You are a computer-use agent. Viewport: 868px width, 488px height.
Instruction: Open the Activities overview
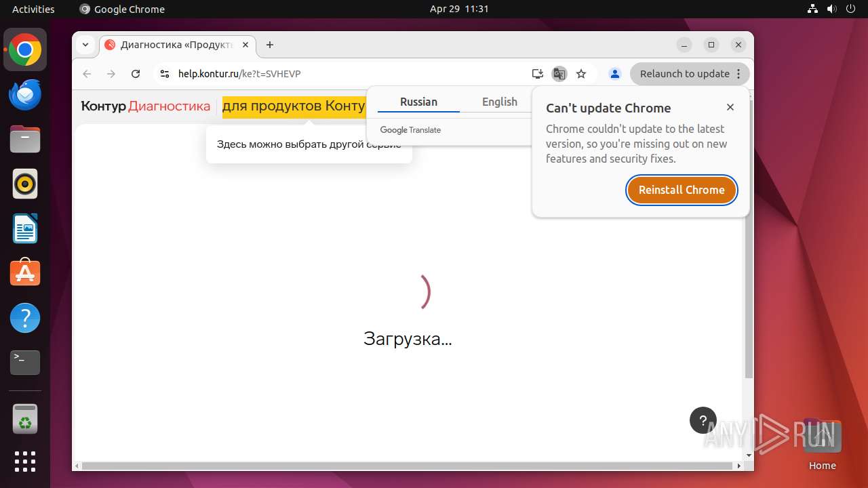pyautogui.click(x=33, y=9)
